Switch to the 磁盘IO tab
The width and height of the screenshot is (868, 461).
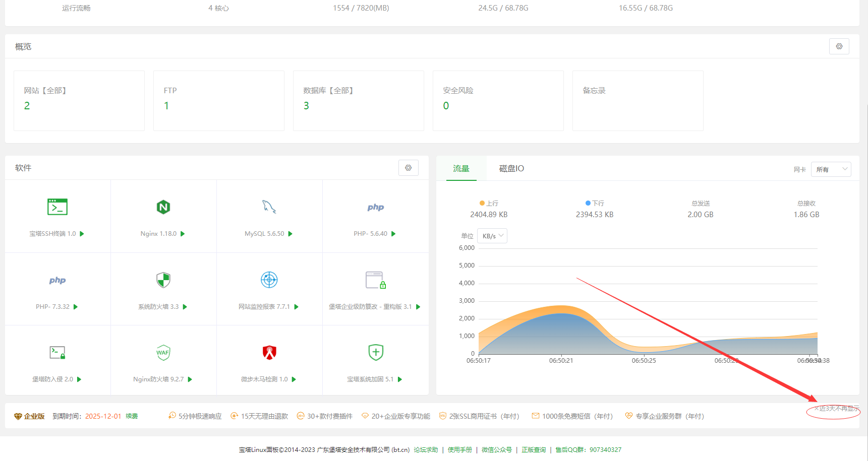[x=511, y=168]
